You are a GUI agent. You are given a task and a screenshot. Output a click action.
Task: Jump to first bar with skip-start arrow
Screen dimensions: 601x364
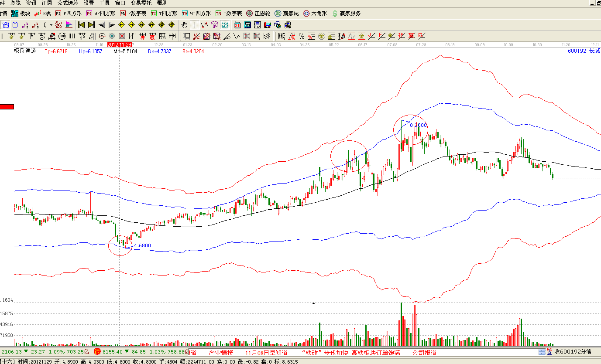[81, 25]
